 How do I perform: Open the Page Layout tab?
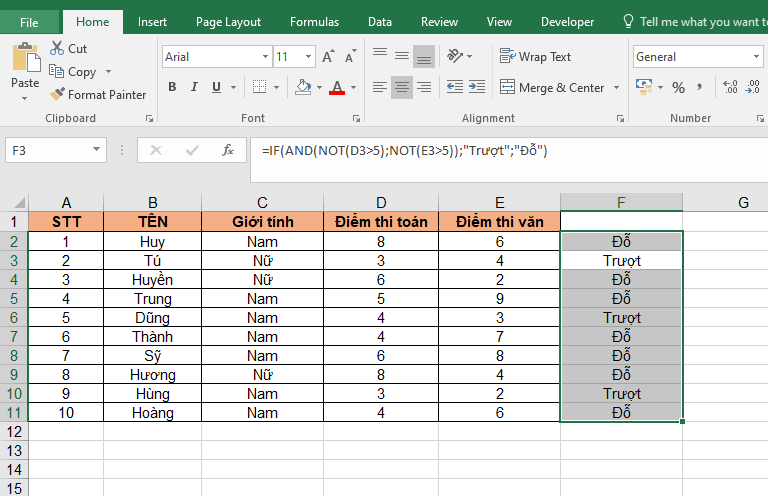228,21
